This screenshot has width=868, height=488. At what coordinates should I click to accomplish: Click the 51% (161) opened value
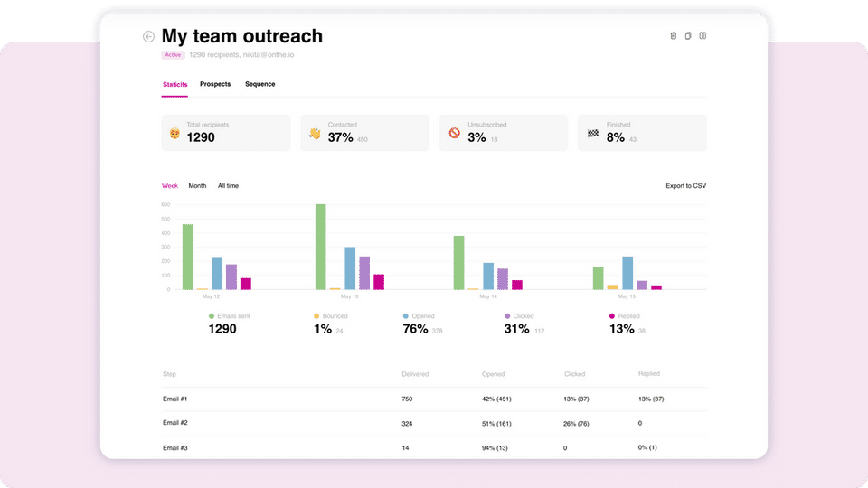coord(496,424)
